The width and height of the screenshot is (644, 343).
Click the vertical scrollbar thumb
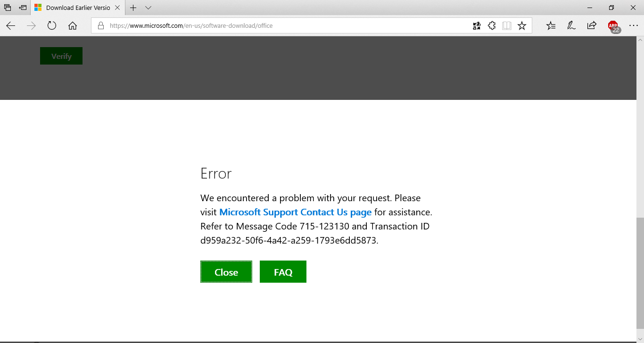pos(640,273)
